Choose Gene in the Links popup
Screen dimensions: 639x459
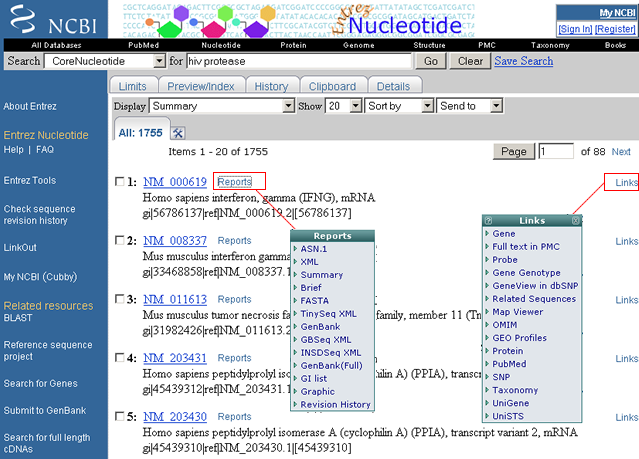(x=504, y=234)
